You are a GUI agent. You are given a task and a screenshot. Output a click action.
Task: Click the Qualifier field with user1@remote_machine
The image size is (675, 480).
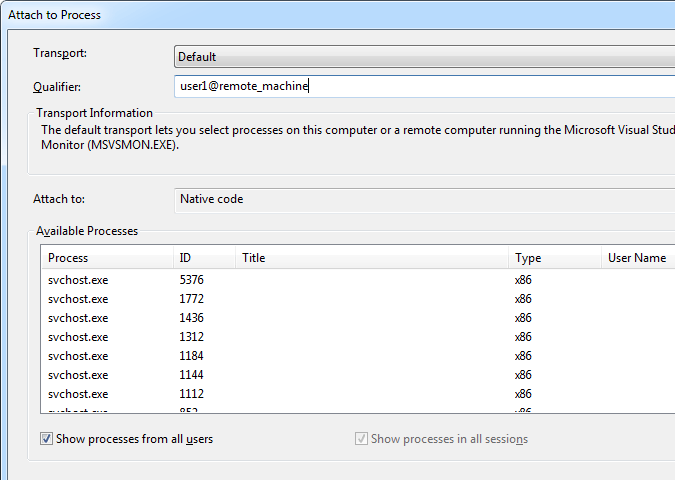(x=424, y=86)
